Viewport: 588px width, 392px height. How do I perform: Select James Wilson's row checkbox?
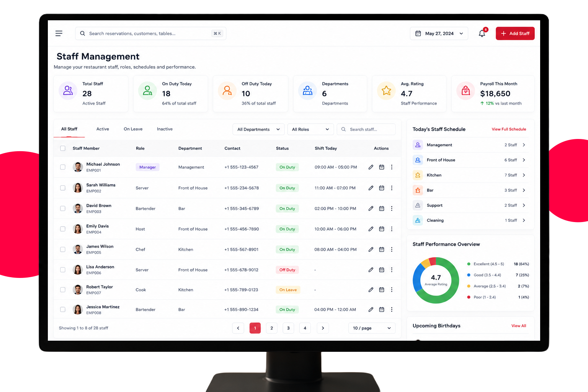[63, 250]
